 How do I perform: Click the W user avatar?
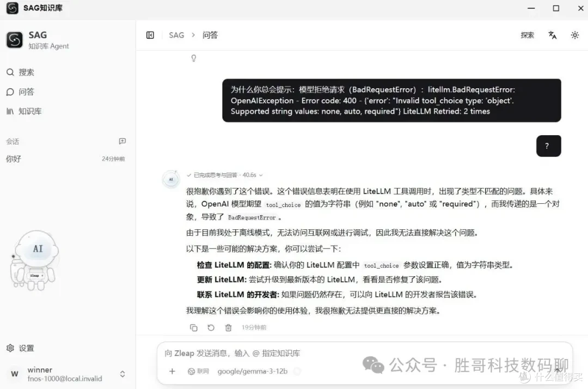pyautogui.click(x=15, y=374)
